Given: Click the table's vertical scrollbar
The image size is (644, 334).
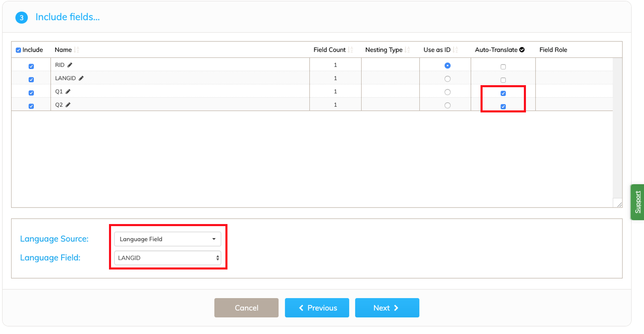Looking at the screenshot, I should [x=618, y=128].
